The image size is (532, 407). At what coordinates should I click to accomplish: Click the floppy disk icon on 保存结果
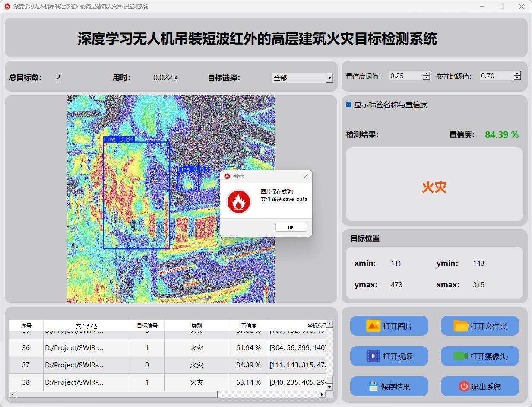(x=374, y=386)
